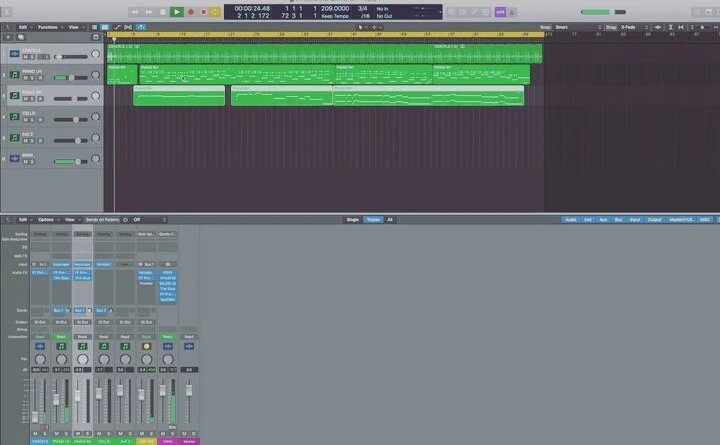720x445 pixels.
Task: Click the Play button in the transport
Action: (x=176, y=12)
